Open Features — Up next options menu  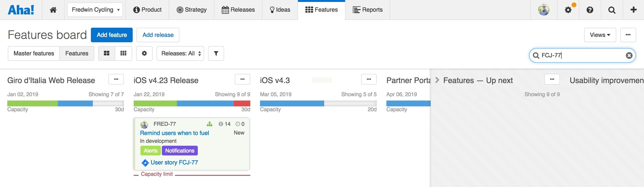(552, 79)
